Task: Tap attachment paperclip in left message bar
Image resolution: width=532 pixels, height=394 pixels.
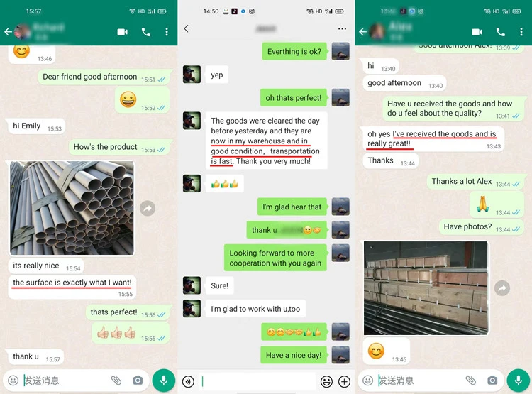Action: pos(116,380)
